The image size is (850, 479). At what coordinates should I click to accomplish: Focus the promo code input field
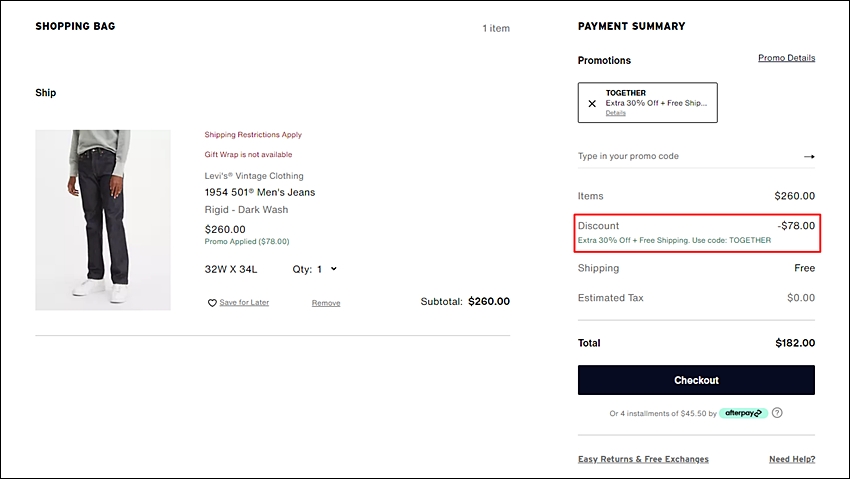point(688,157)
